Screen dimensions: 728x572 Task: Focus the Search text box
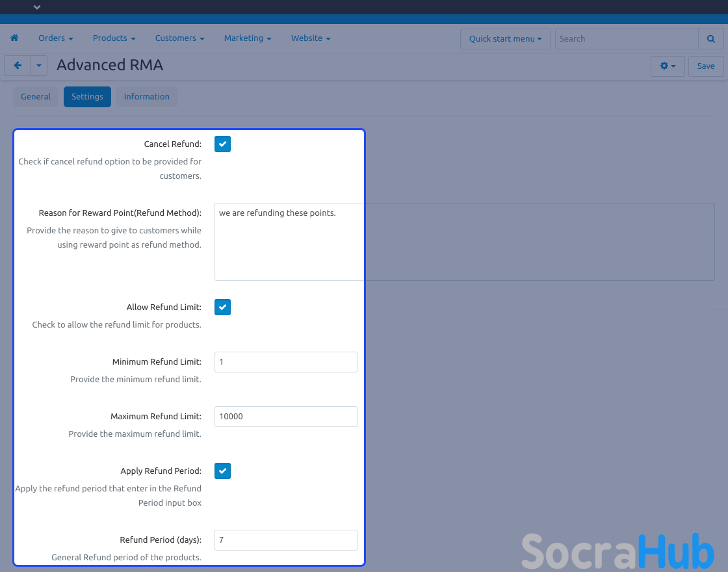[x=626, y=38]
